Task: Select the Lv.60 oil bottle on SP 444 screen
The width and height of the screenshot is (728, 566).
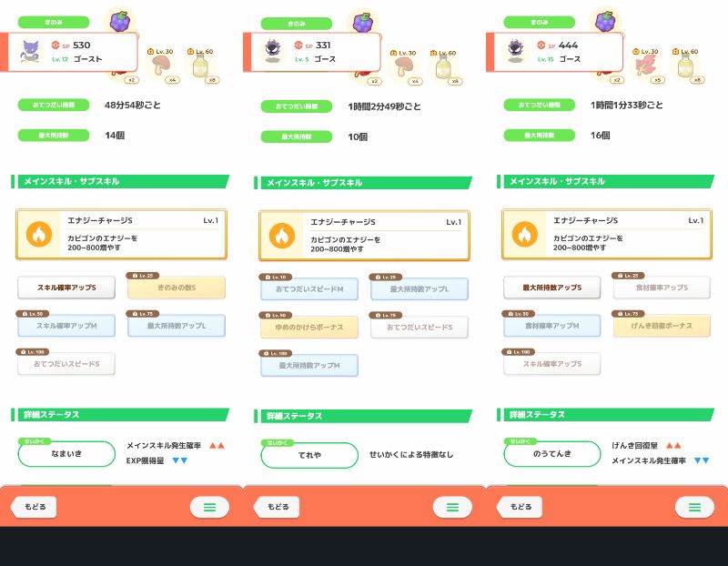Action: (686, 66)
